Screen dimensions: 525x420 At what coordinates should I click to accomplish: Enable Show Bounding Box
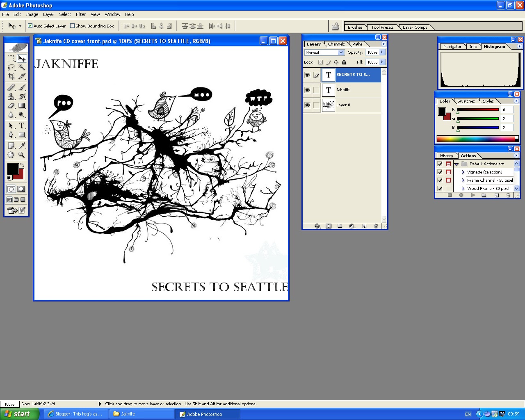coord(72,26)
